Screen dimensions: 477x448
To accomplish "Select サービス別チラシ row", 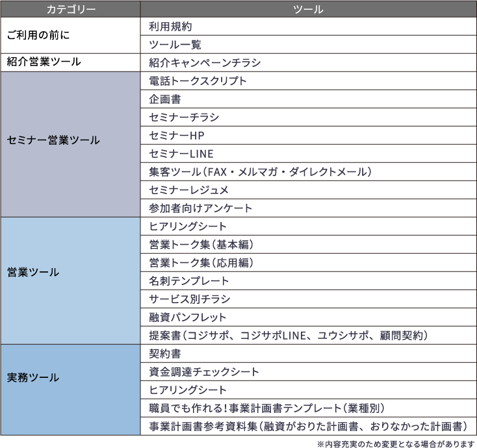I will 309,299.
